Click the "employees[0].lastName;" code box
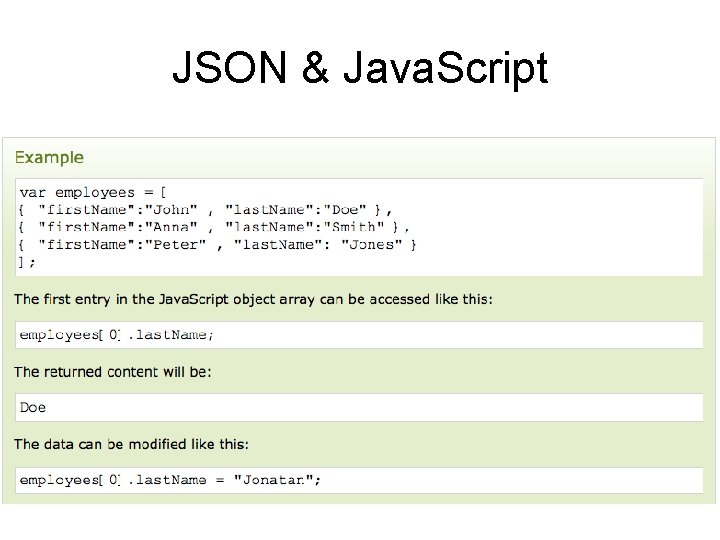This screenshot has height=540, width=720. click(117, 335)
